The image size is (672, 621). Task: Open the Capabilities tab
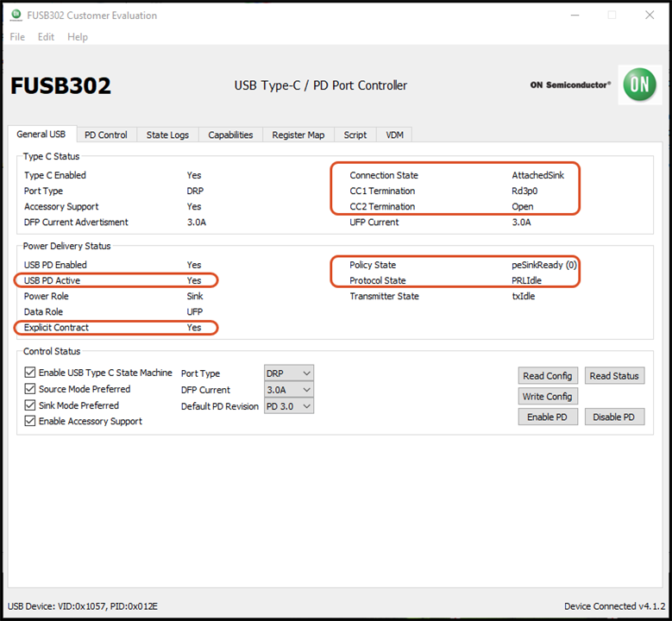pyautogui.click(x=230, y=135)
